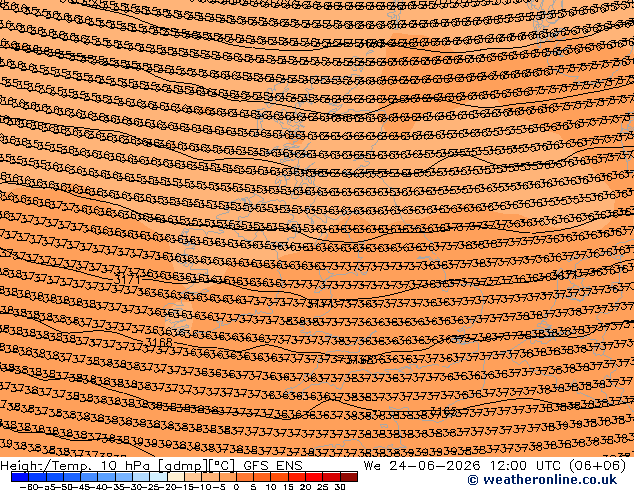This screenshot has width=634, height=490.
Task: Click the 'Height/Temp. 10 hPa' title text
Action: 75,466
